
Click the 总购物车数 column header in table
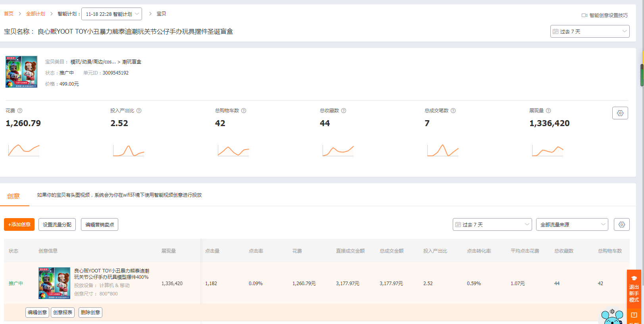pyautogui.click(x=610, y=251)
